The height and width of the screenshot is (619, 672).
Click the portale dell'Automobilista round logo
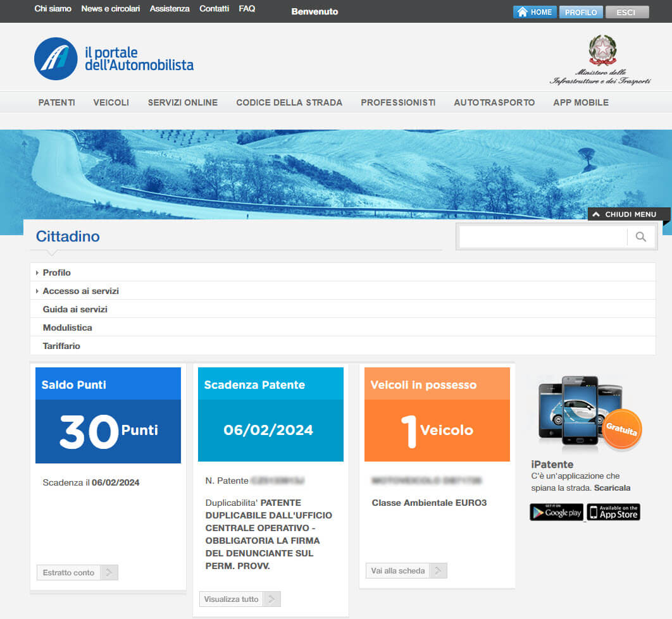[56, 59]
